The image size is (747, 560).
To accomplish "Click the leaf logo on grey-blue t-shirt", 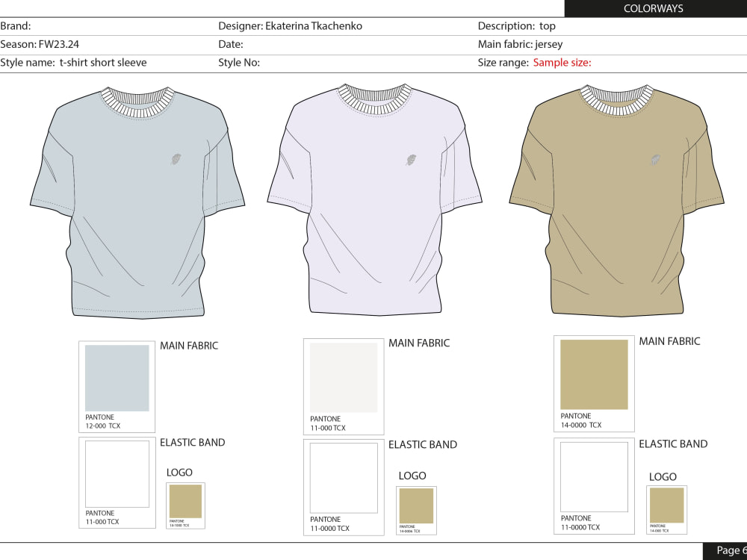I will point(176,160).
